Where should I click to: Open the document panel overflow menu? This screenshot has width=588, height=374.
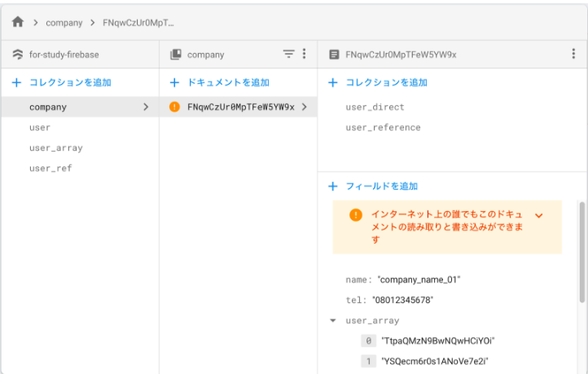click(573, 54)
